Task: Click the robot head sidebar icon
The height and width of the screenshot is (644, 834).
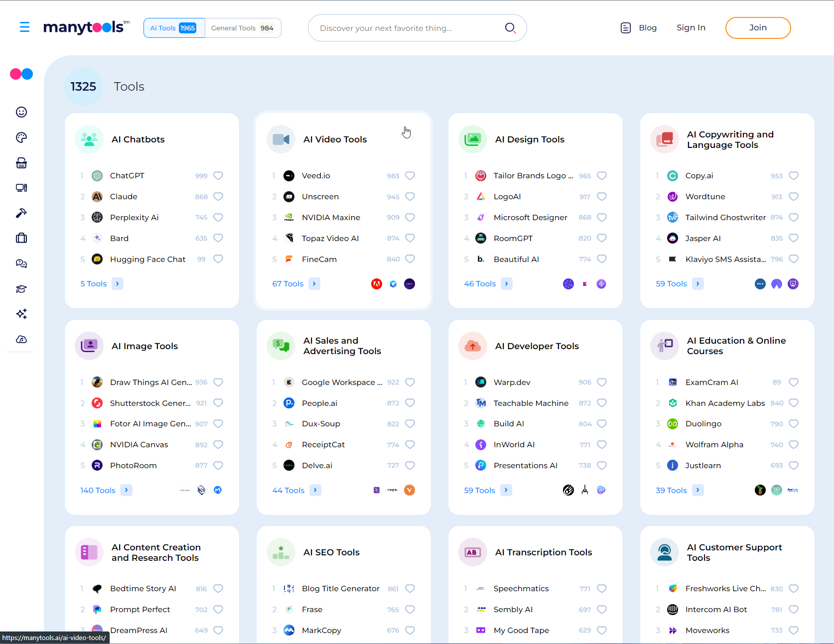Action: [21, 163]
